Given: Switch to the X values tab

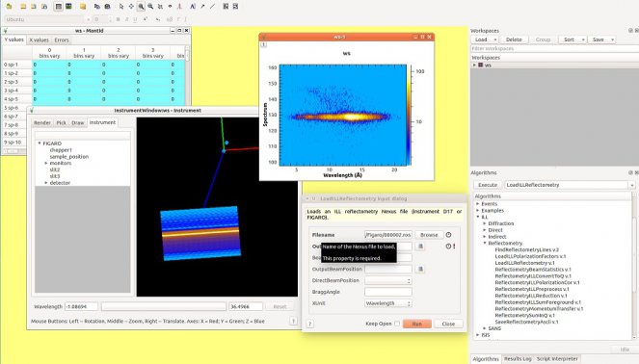Looking at the screenshot, I should [x=39, y=39].
